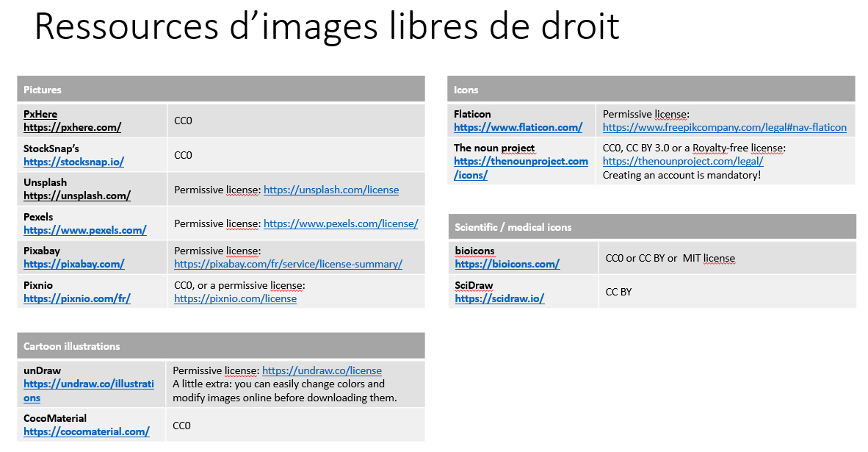Open the unsplash.com/license link

click(331, 190)
